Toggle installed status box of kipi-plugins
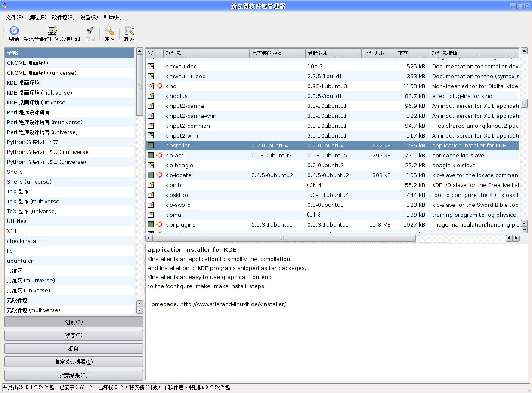Screen dimensions: 532x393 click(151, 224)
